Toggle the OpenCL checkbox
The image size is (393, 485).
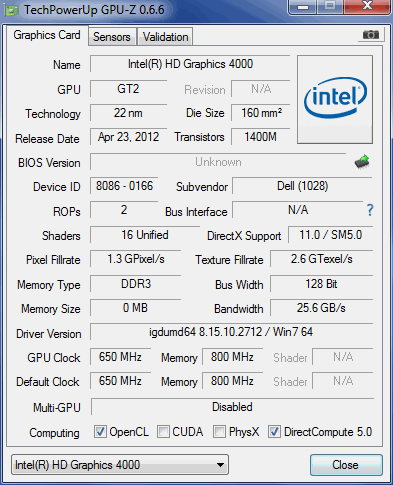click(100, 431)
